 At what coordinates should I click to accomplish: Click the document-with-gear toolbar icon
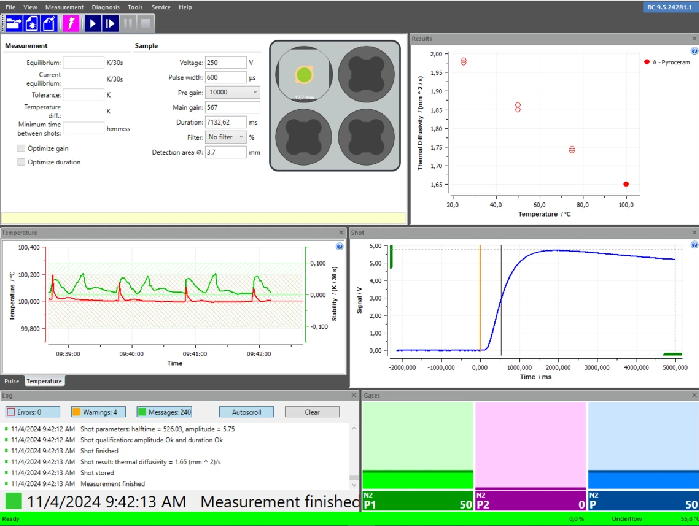click(32, 23)
